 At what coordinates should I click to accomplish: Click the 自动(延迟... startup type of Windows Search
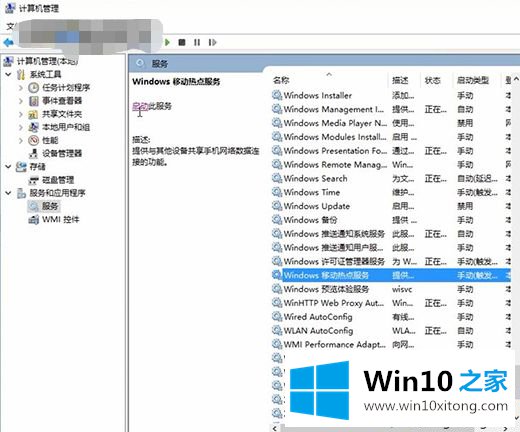click(x=477, y=179)
